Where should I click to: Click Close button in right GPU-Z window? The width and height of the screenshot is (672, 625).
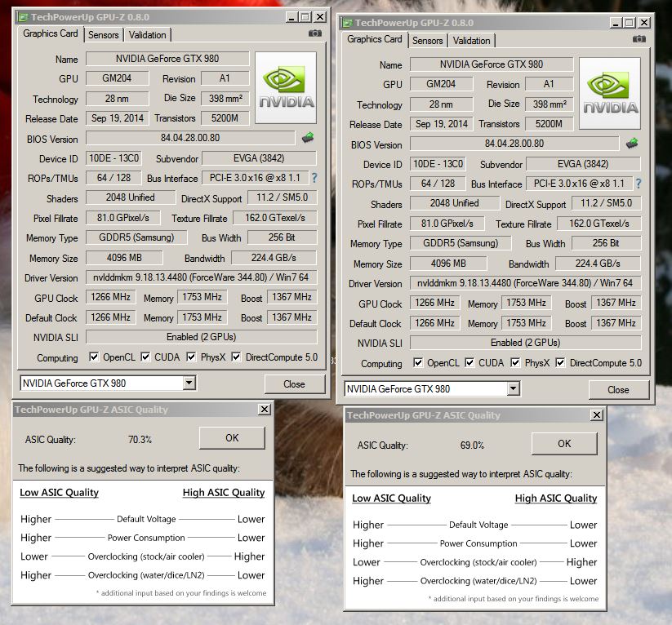tap(618, 390)
